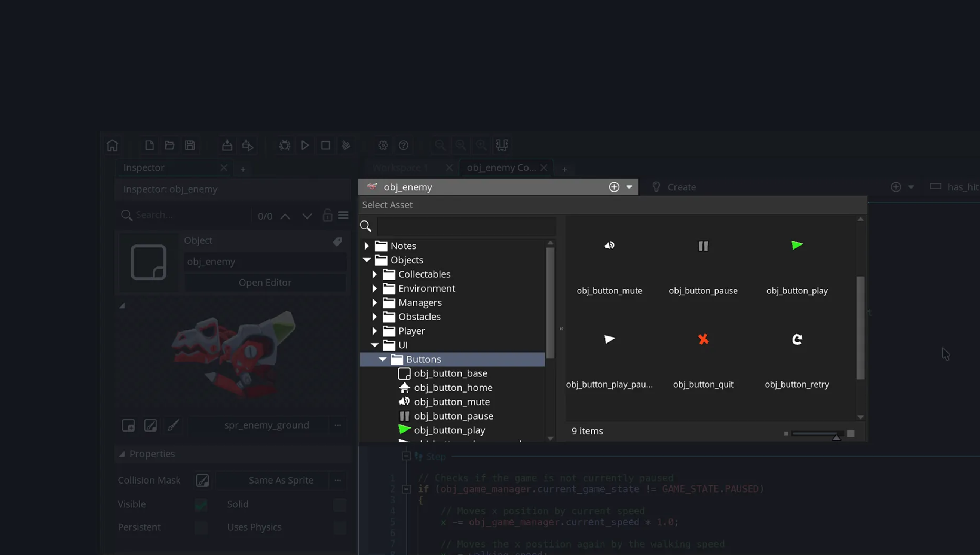Screen dimensions: 980x555
Task: Click the Debug bug icon
Action: (x=285, y=145)
